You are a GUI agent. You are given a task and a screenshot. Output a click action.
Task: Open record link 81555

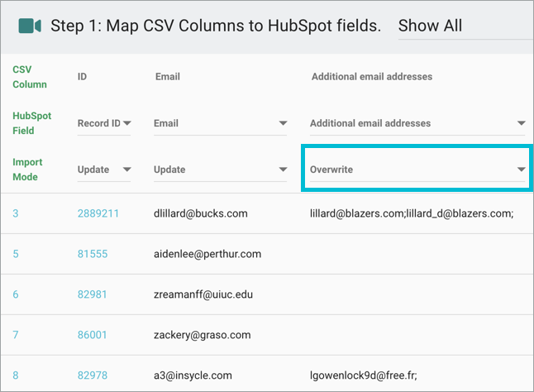tap(93, 254)
